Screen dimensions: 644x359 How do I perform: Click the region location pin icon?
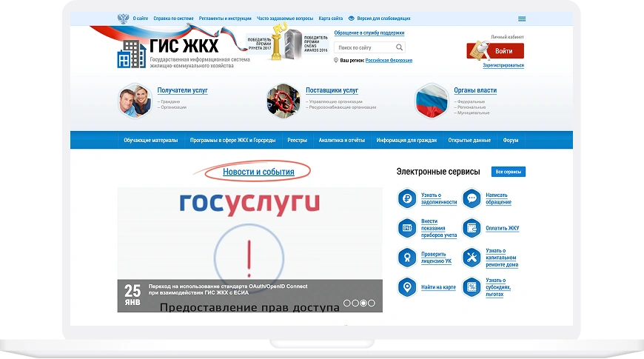[x=335, y=60]
